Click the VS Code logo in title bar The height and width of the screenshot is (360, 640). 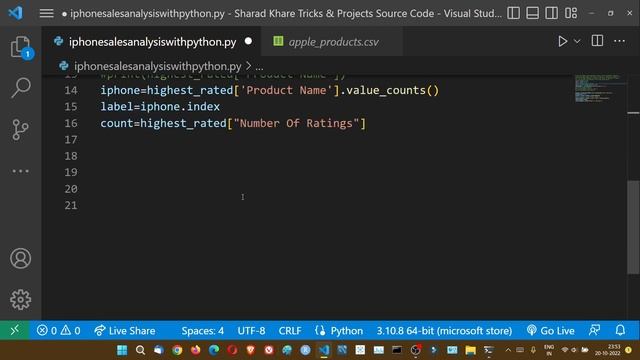(x=16, y=13)
